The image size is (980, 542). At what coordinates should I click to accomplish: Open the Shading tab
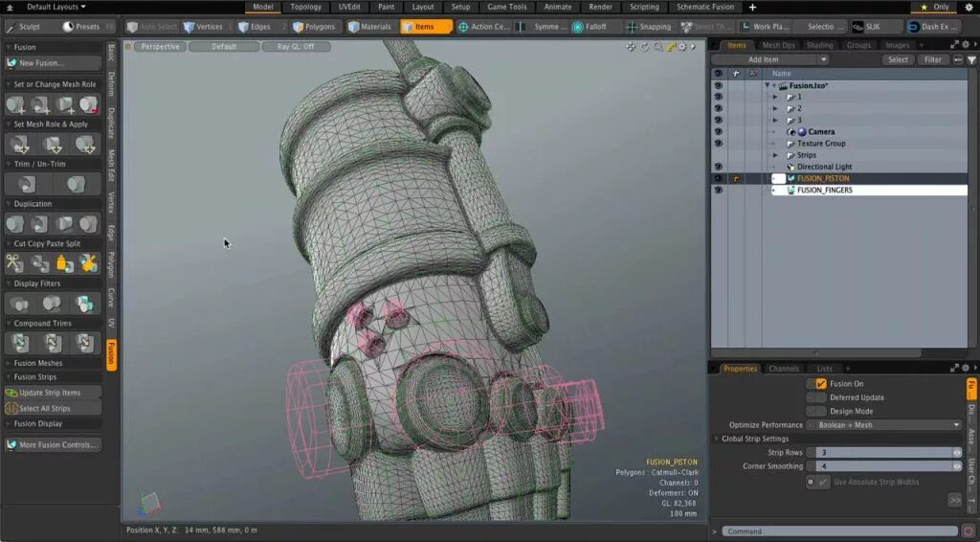coord(819,45)
